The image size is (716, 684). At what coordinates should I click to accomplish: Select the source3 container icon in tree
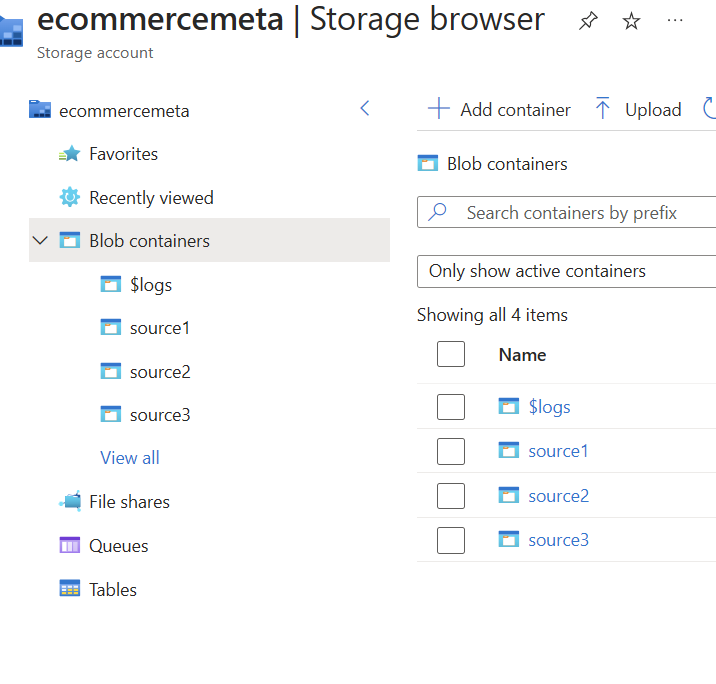coord(111,415)
